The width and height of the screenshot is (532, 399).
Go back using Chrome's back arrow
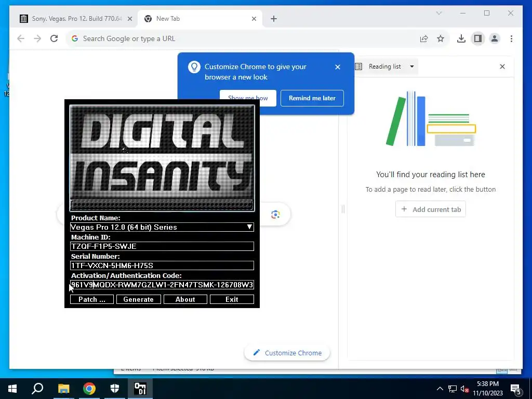pos(21,38)
